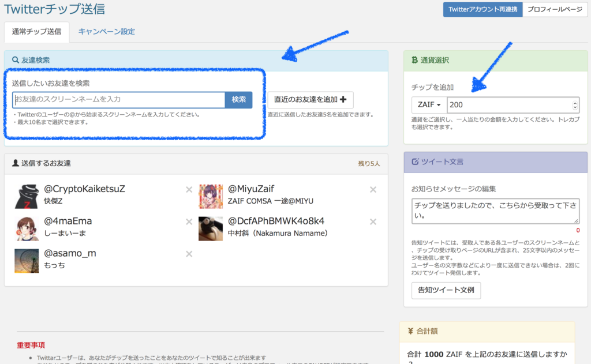Click @DcfAPhBMWK4o8k4 avatar thumbnail
This screenshot has height=364, width=591.
pyautogui.click(x=210, y=228)
